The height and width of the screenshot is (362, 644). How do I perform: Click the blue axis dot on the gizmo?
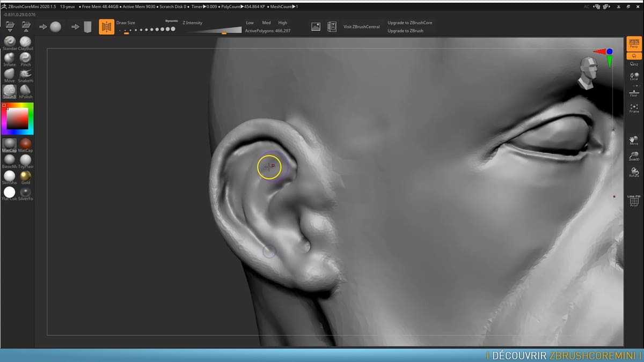click(610, 51)
